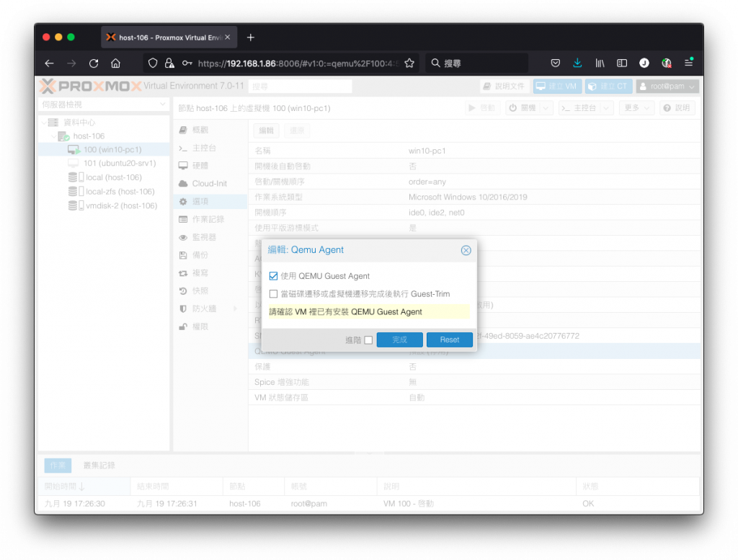The height and width of the screenshot is (560, 738).
Task: Open the 說明文件 documentation button
Action: click(504, 86)
